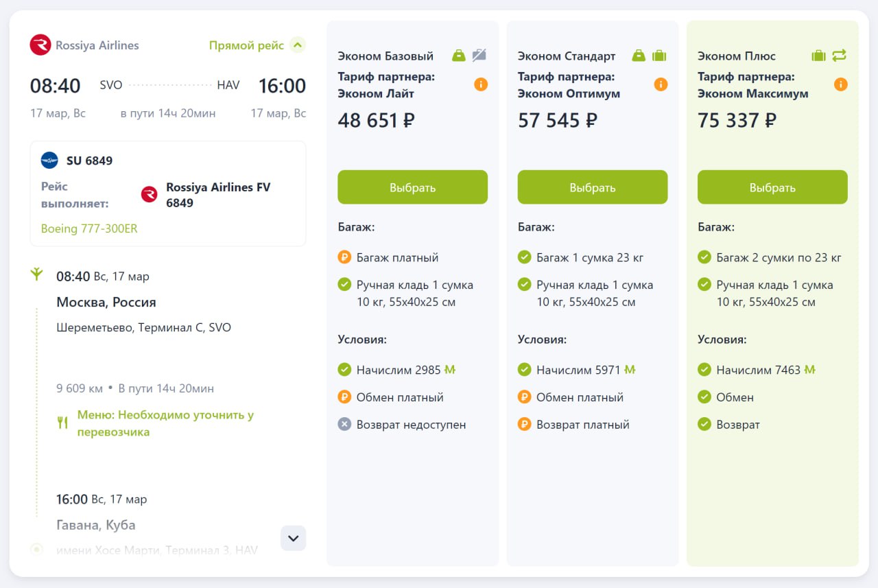Click the Эконом Плюс fare card title
This screenshot has height=588, width=878.
click(x=736, y=56)
